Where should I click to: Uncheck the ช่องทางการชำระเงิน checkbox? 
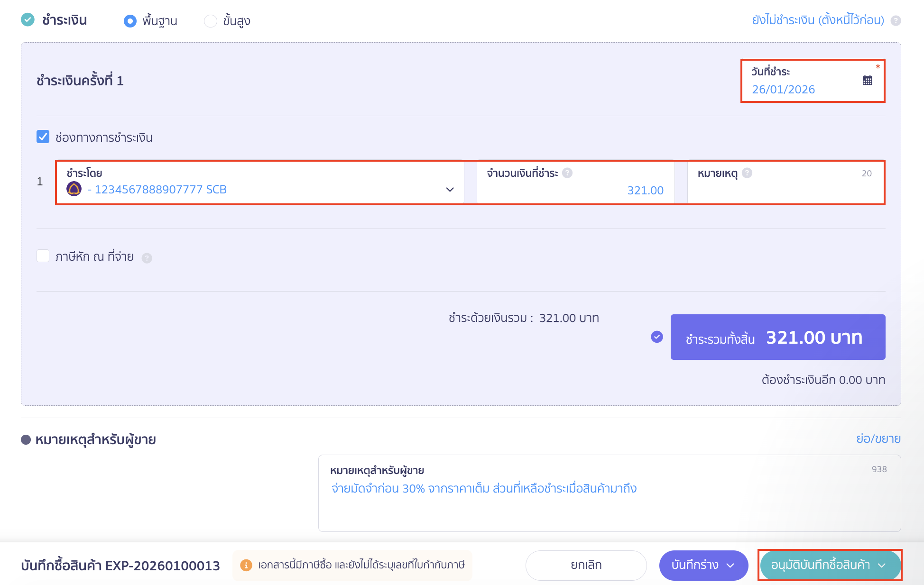point(43,137)
